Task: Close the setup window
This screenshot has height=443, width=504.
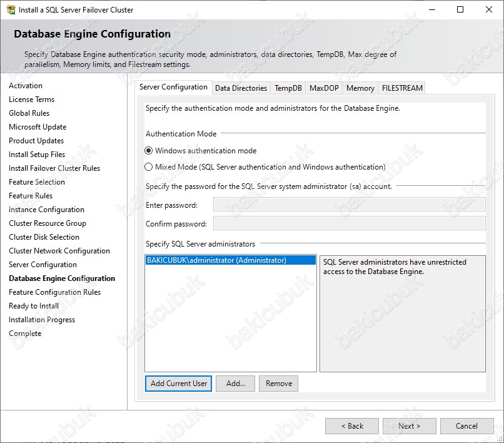Action: (x=489, y=9)
